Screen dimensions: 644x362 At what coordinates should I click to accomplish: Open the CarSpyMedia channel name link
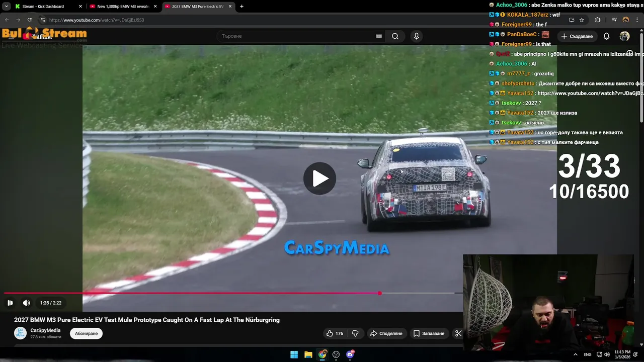[45, 330]
